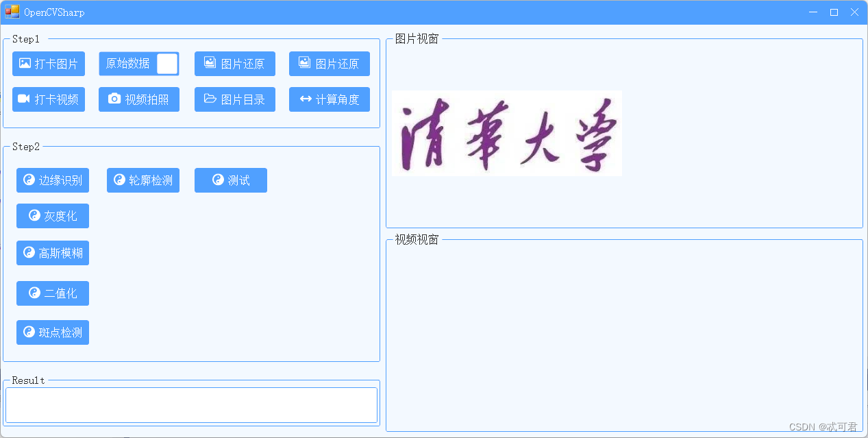The width and height of the screenshot is (868, 438).
Task: Click the second 图片还原 restore button
Action: click(x=329, y=63)
